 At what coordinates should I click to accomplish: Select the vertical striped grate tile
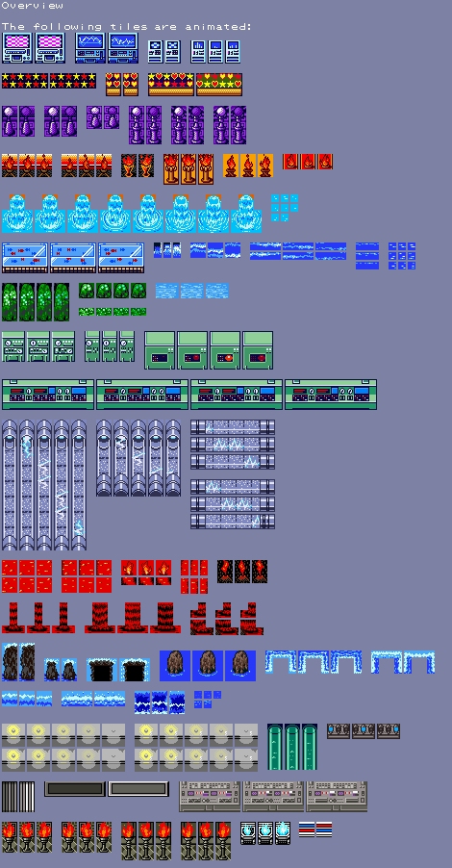[x=18, y=797]
